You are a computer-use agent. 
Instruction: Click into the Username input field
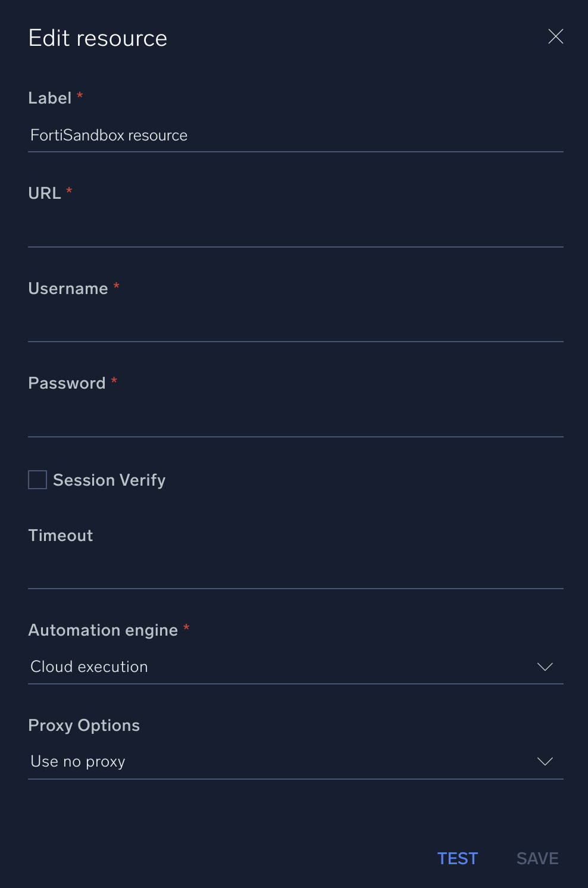(x=295, y=325)
